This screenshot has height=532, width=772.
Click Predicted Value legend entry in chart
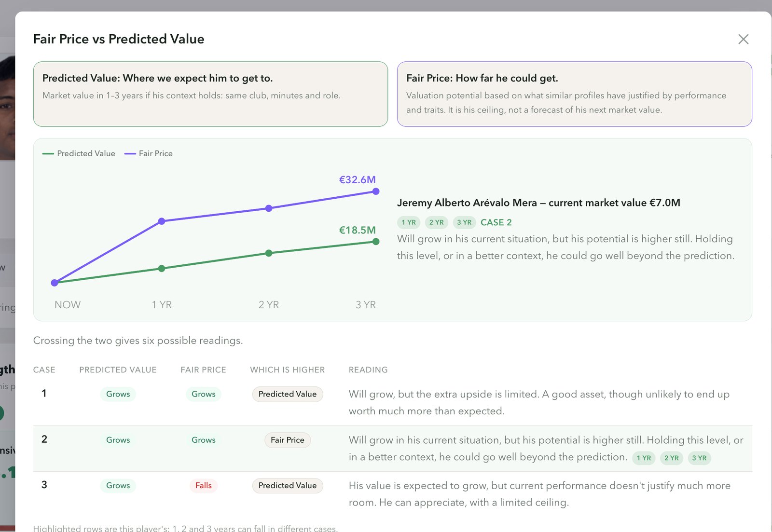coord(79,153)
